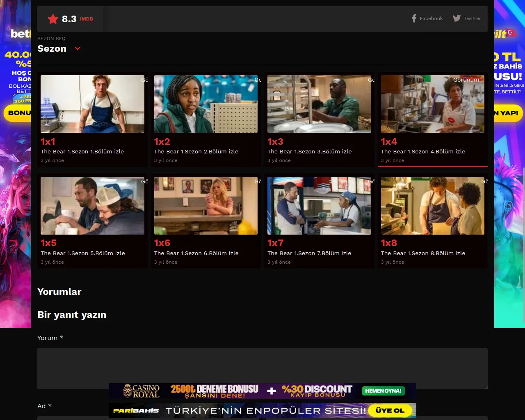Click inside the Yorum comment text area
This screenshot has height=420, width=525.
pyautogui.click(x=262, y=369)
